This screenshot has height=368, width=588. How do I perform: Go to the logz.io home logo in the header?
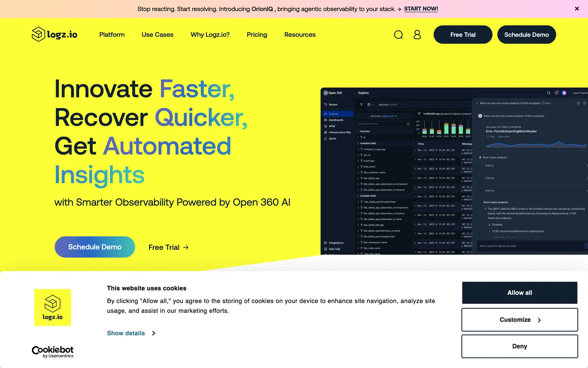pos(55,34)
